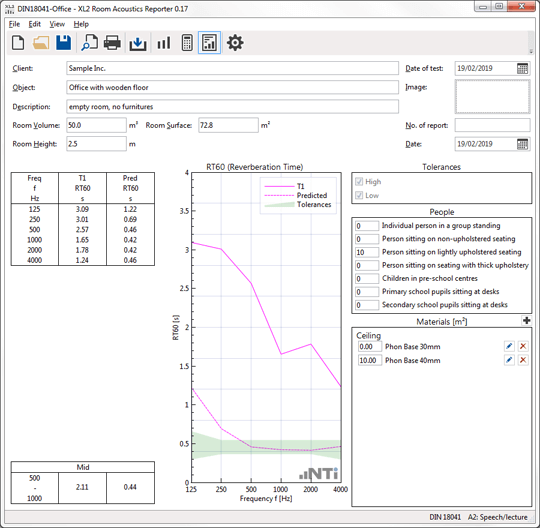Click the empty Image placeholder box
This screenshot has width=540, height=528.
coord(492,96)
